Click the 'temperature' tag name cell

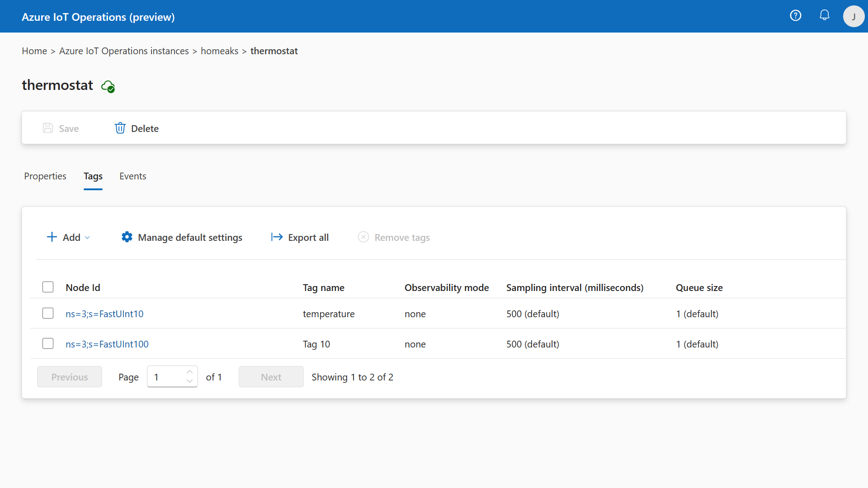(x=329, y=314)
